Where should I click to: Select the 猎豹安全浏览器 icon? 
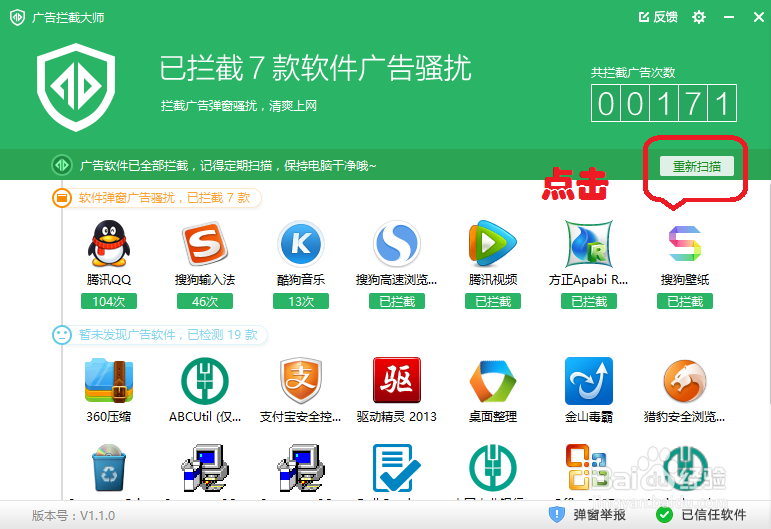pos(685,381)
